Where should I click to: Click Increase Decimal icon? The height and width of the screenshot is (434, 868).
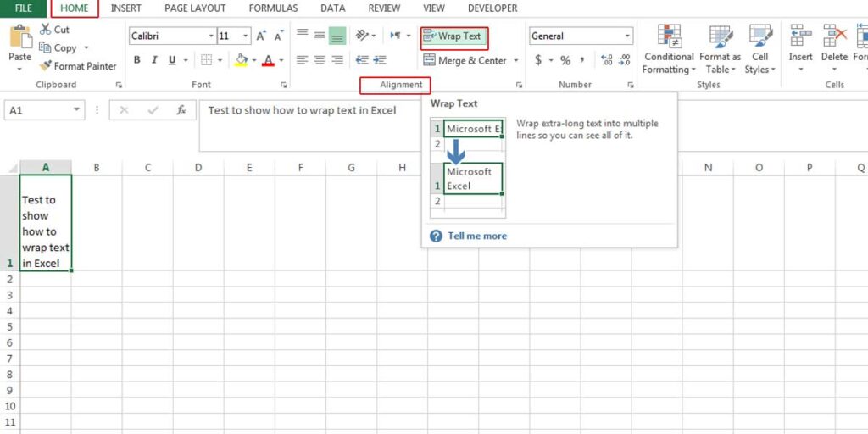point(607,60)
